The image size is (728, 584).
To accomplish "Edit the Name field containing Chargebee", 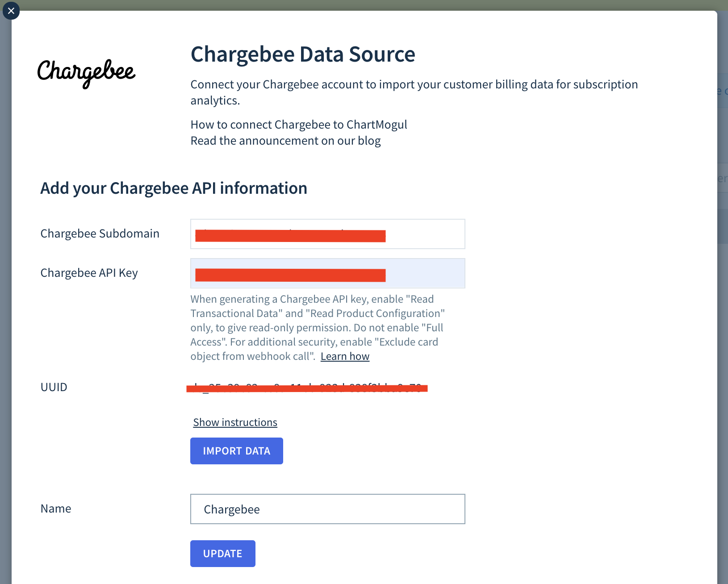I will [327, 509].
